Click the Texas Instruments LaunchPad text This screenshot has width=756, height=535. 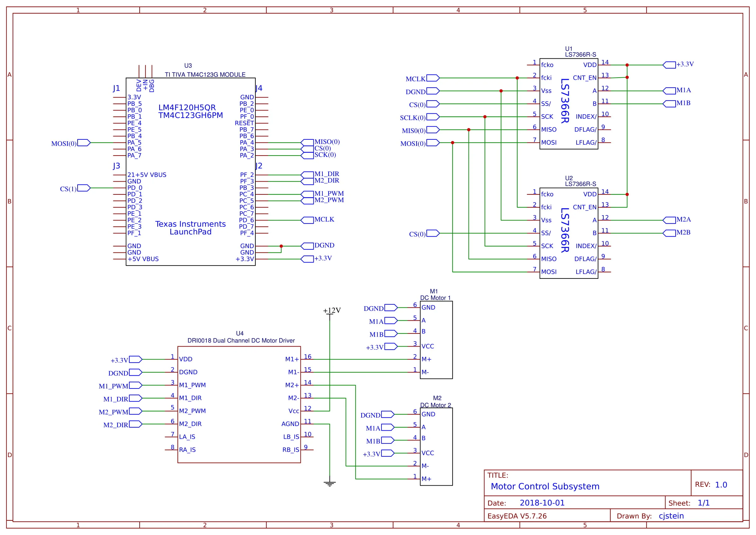191,228
